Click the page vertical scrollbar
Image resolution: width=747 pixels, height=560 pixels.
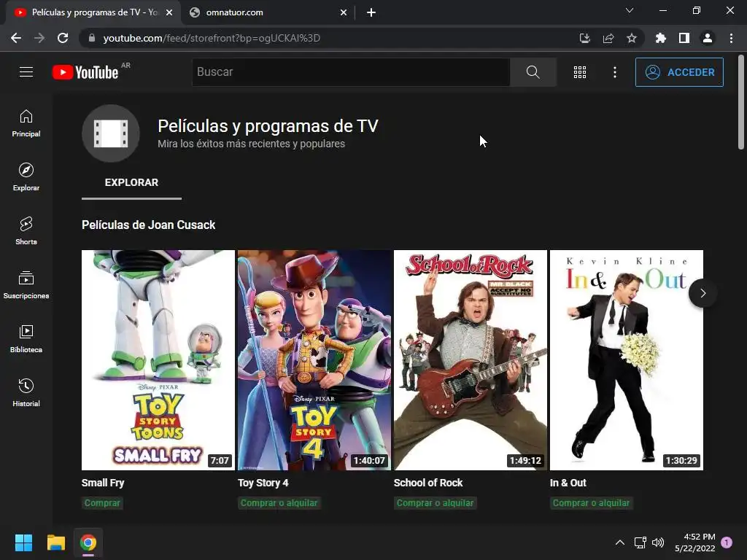click(x=741, y=102)
